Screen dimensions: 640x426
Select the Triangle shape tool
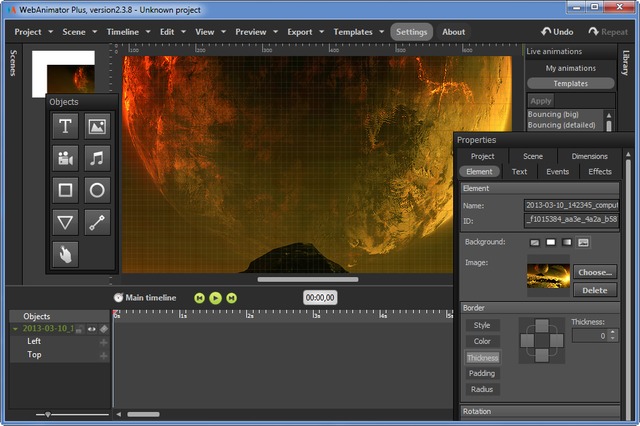click(65, 222)
